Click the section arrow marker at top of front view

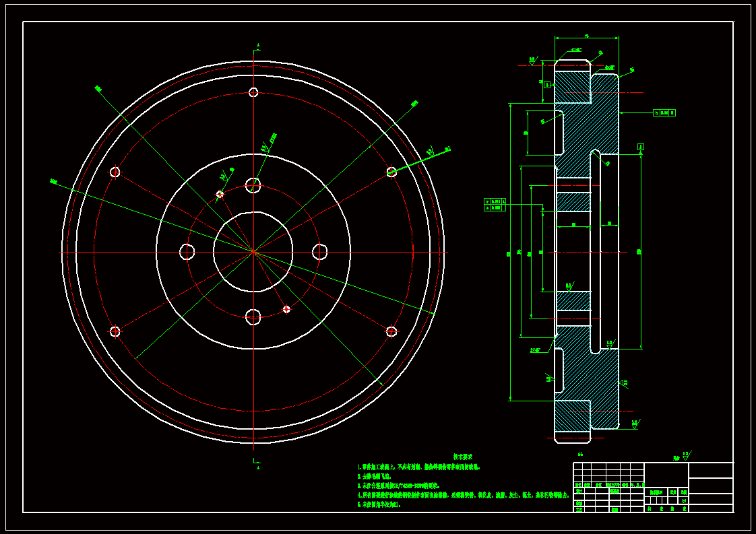point(256,47)
